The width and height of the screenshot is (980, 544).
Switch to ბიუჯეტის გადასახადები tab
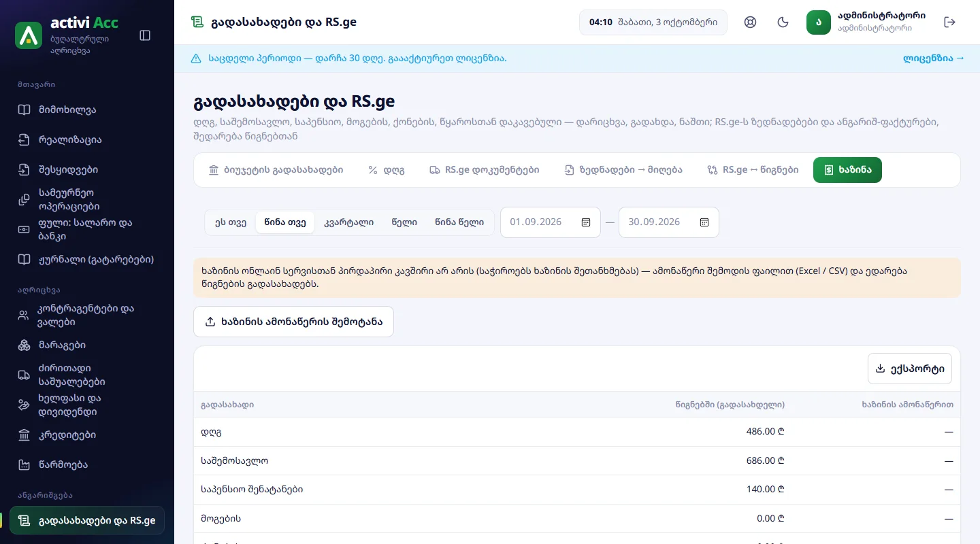(x=276, y=170)
